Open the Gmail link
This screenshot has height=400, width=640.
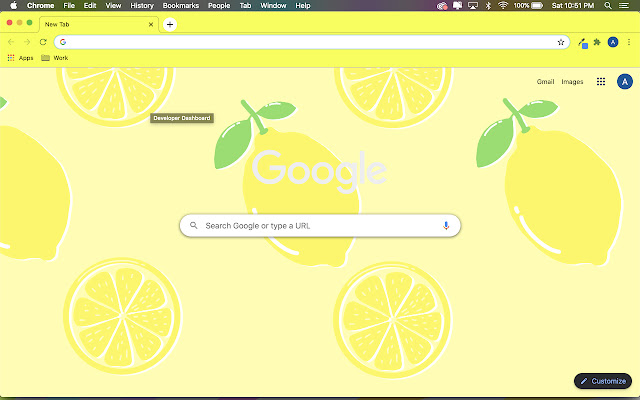tap(545, 82)
